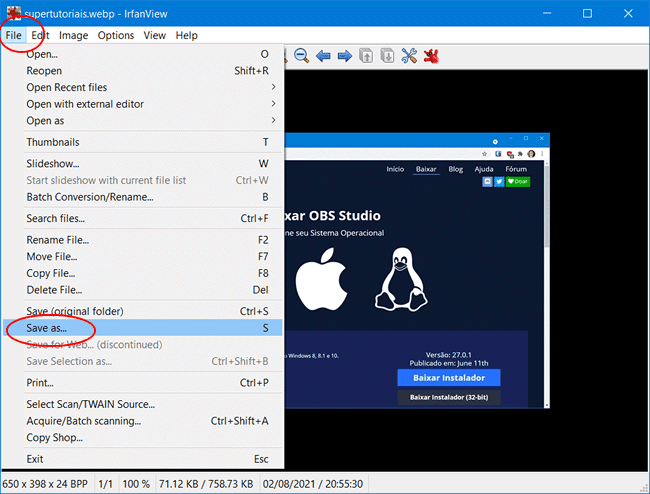This screenshot has height=494, width=650.
Task: Open the Image menu
Action: coord(73,35)
